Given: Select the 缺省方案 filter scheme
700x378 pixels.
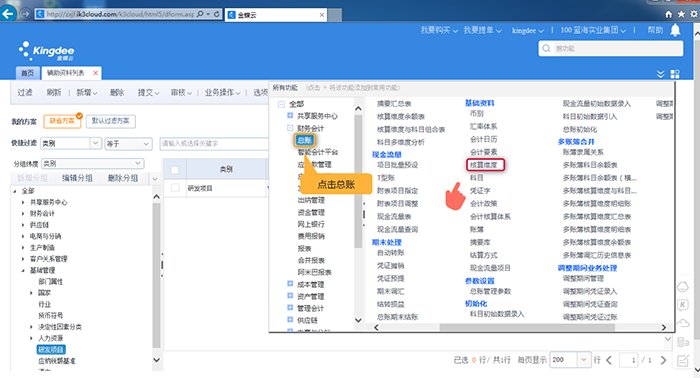Looking at the screenshot, I should point(62,121).
